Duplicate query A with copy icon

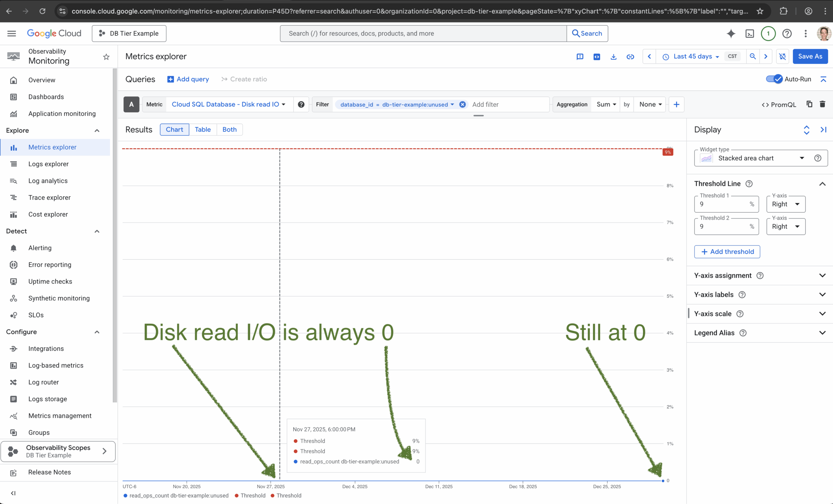(x=809, y=104)
